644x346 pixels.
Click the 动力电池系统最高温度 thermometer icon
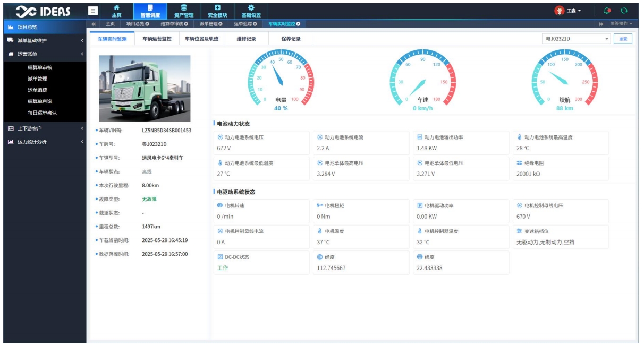pyautogui.click(x=520, y=137)
